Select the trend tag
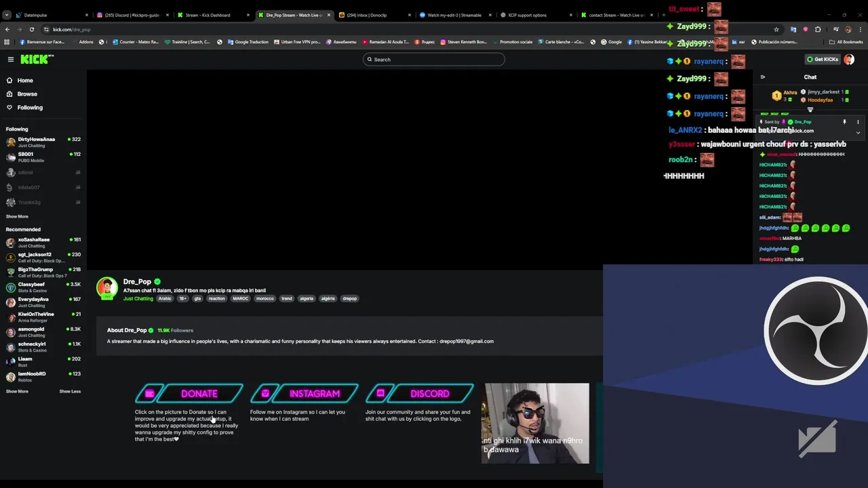The height and width of the screenshot is (488, 868). (x=287, y=299)
